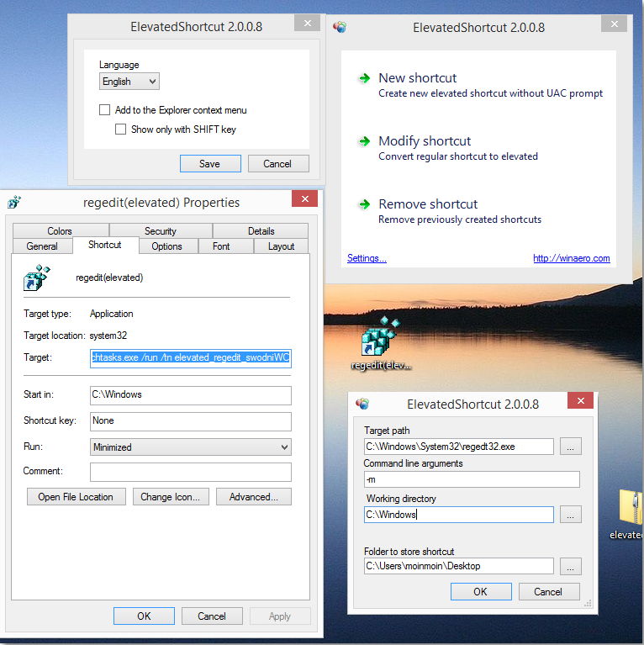This screenshot has height=645, width=644.
Task: Browse for Working directory with ... button
Action: [571, 515]
